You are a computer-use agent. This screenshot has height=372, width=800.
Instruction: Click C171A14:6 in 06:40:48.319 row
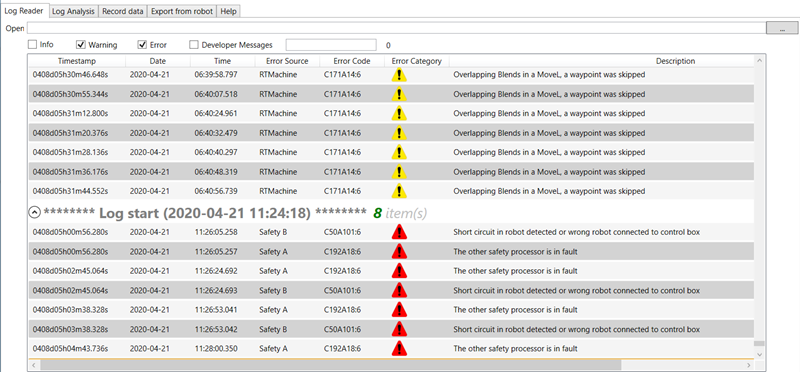tap(342, 172)
